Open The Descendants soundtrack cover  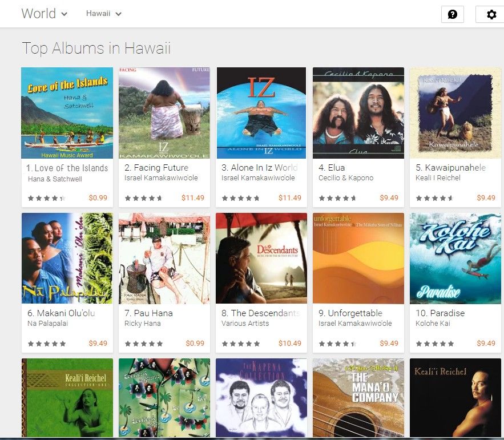261,259
